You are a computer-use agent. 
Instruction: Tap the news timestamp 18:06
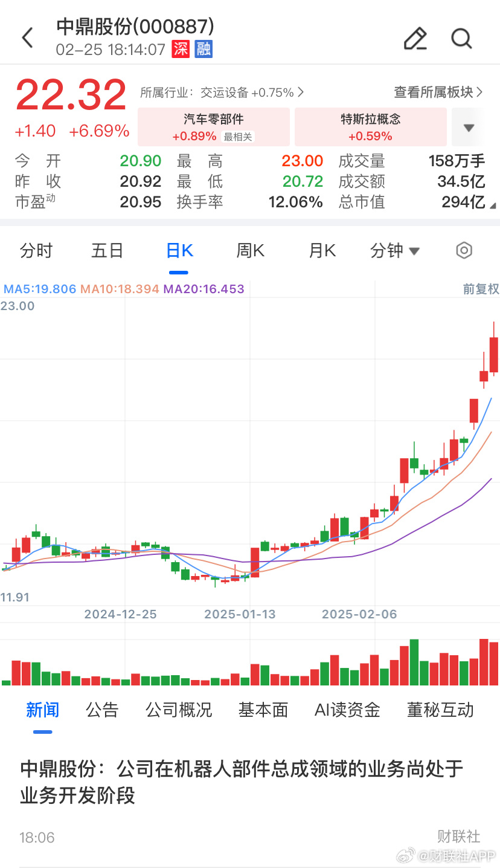point(37,838)
